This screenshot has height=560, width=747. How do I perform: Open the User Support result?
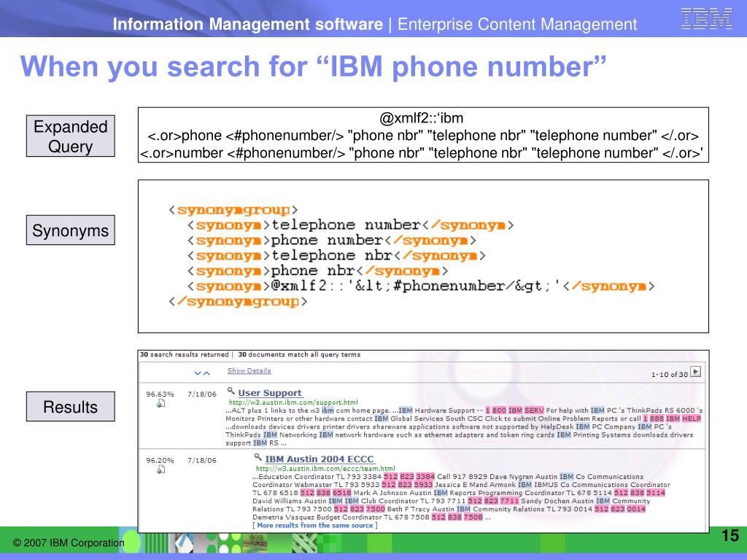pyautogui.click(x=270, y=393)
